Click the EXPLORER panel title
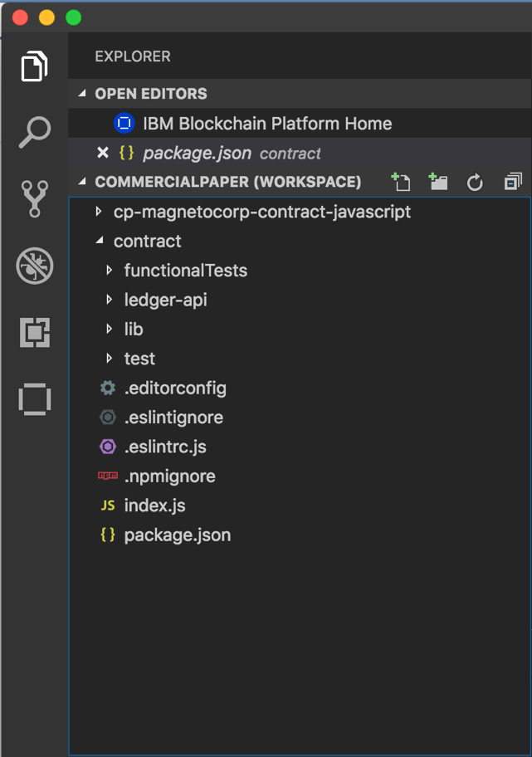532x757 pixels. tap(133, 56)
